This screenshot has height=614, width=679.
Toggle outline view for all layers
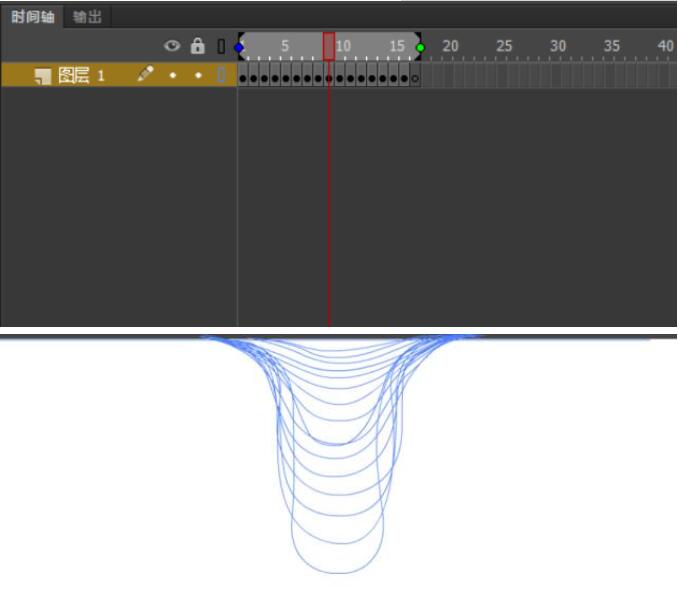tap(221, 46)
